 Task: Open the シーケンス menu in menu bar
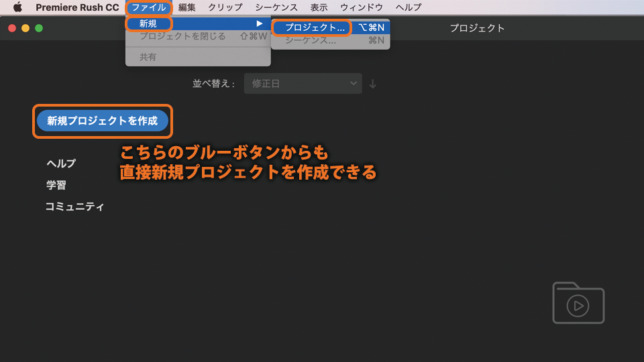(276, 7)
